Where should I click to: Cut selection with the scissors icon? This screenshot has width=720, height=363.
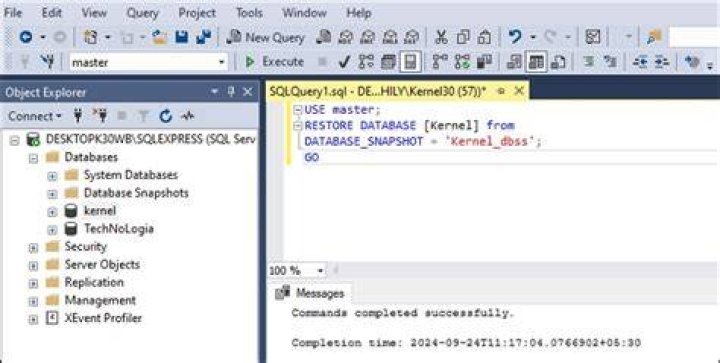tap(441, 37)
